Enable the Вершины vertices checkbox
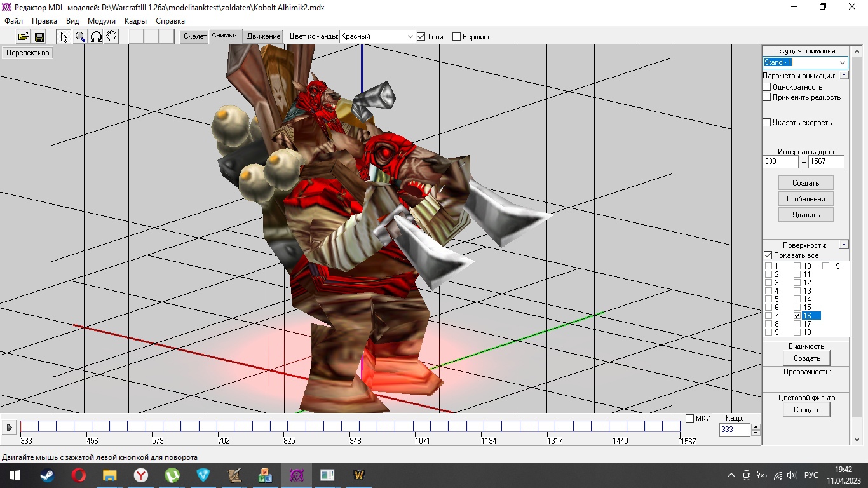The height and width of the screenshot is (488, 868). (456, 37)
